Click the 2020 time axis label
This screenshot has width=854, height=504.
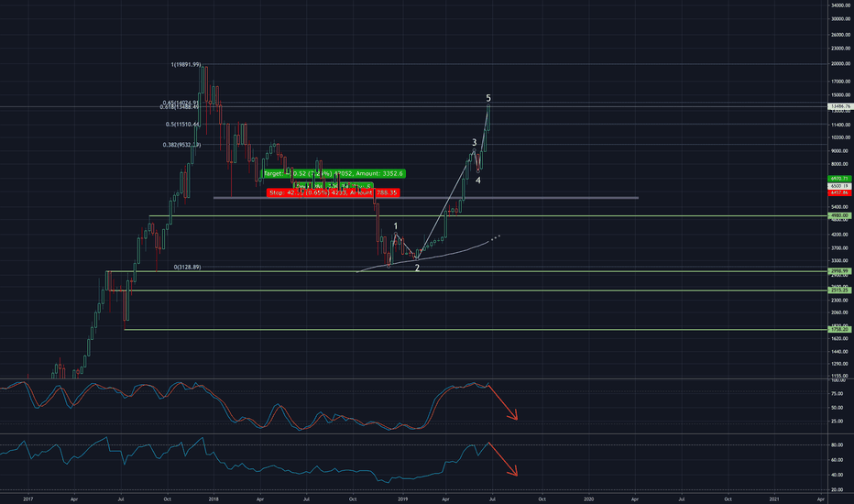(x=589, y=499)
